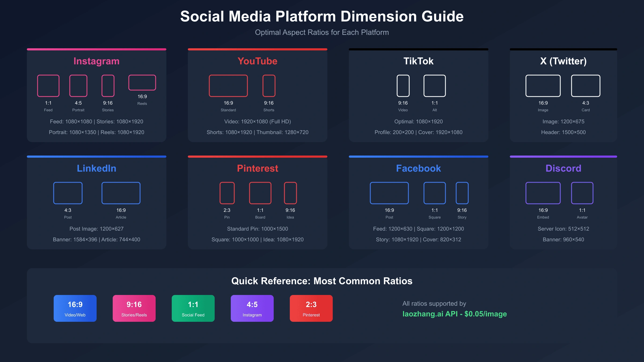Open the laozhang.ai API link
This screenshot has width=644, height=362.
click(x=455, y=314)
